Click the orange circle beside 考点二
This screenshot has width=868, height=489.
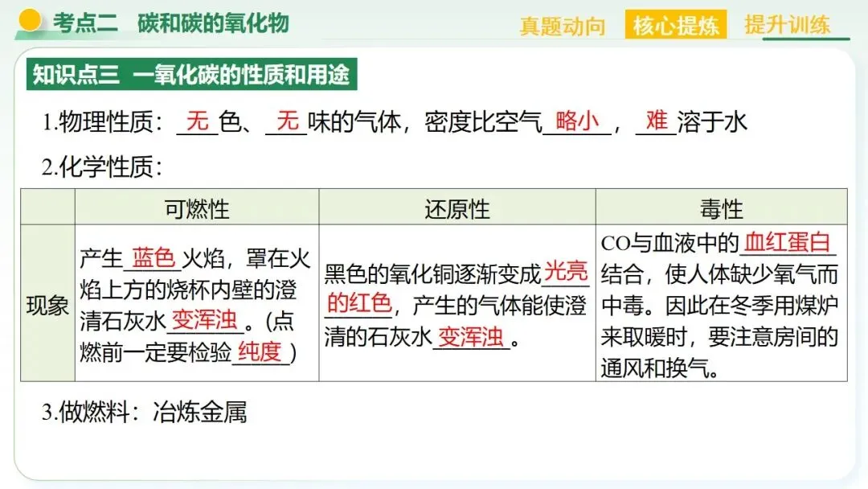point(30,20)
